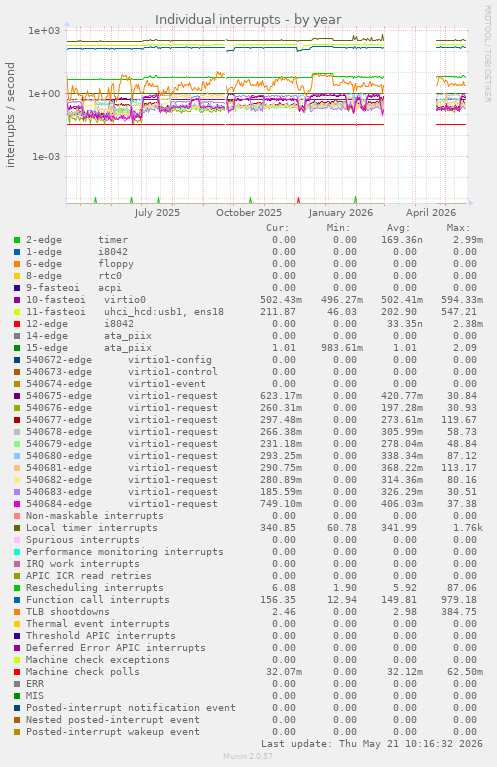This screenshot has width=497, height=767.
Task: Click the graph title Individual interrupts - by year
Action: [x=248, y=20]
